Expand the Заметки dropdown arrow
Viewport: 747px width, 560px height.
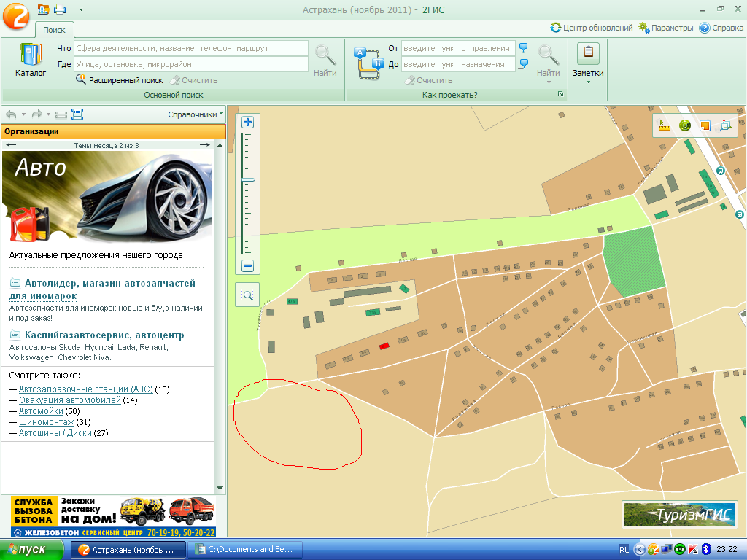[x=589, y=82]
